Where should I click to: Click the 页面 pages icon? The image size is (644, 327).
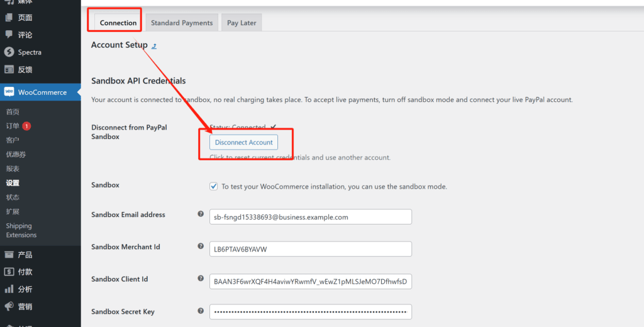[9, 18]
